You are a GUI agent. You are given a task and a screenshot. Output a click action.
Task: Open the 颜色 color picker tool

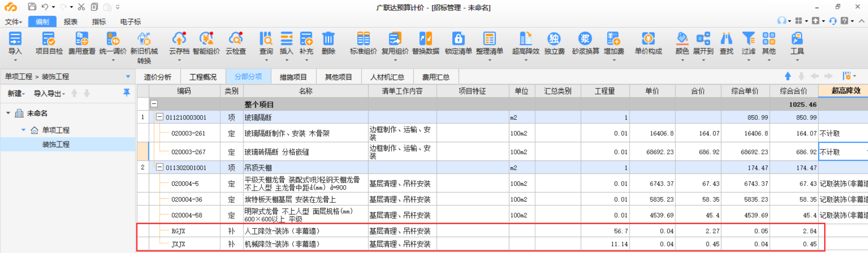(x=682, y=39)
